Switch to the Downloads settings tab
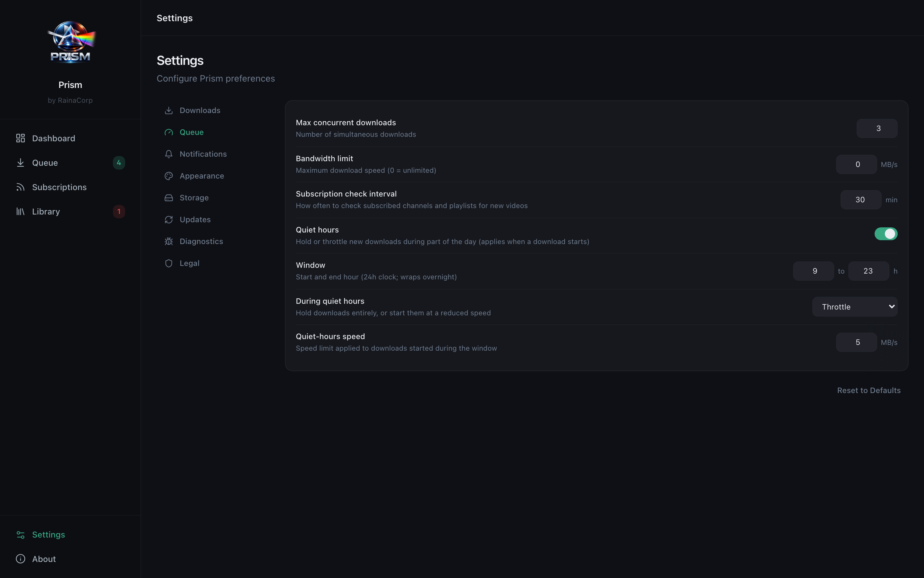 point(214,110)
